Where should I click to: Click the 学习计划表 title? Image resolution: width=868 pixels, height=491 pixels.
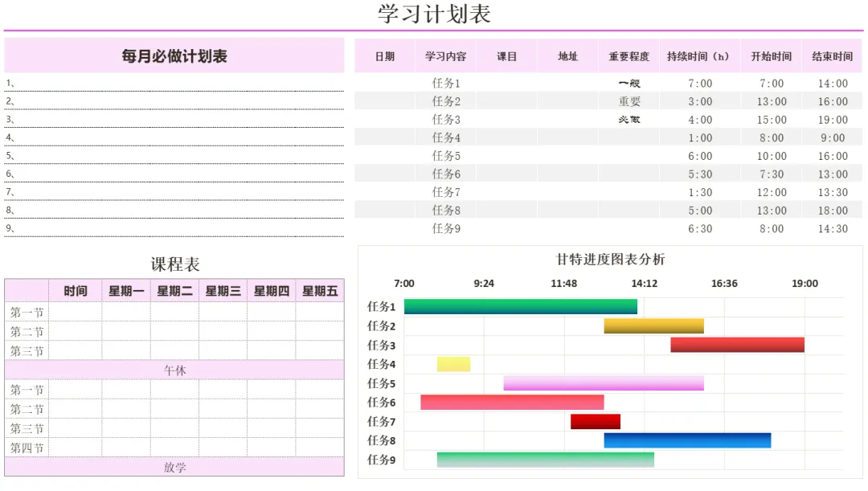tap(434, 14)
